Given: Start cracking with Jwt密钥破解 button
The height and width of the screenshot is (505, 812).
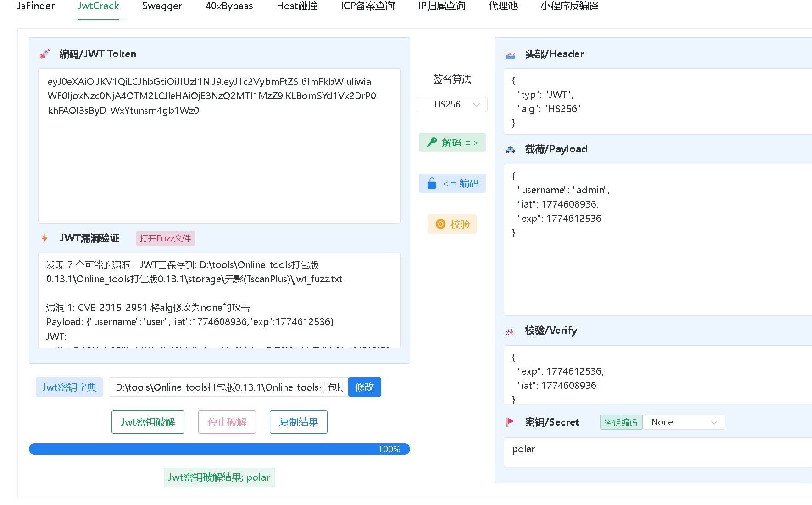Looking at the screenshot, I should click(148, 422).
